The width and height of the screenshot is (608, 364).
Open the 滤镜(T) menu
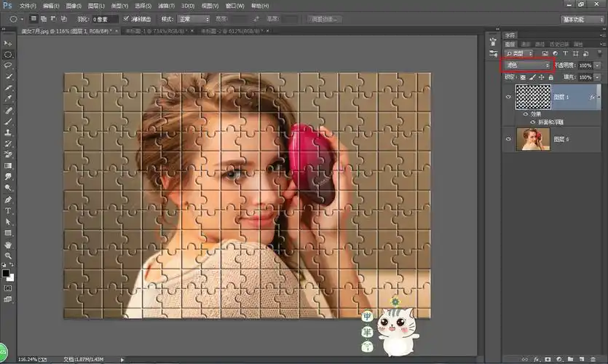click(166, 6)
